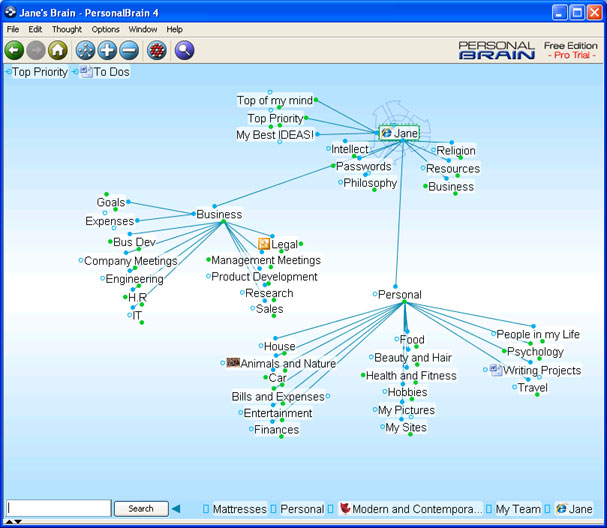Go to Home thought via house icon
607x528 pixels.
tap(58, 50)
